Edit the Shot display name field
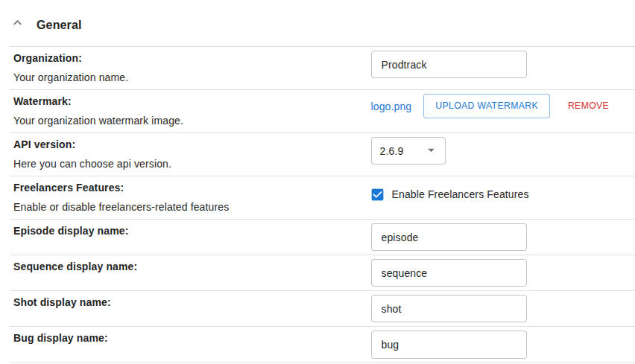635x364 pixels. [x=449, y=309]
